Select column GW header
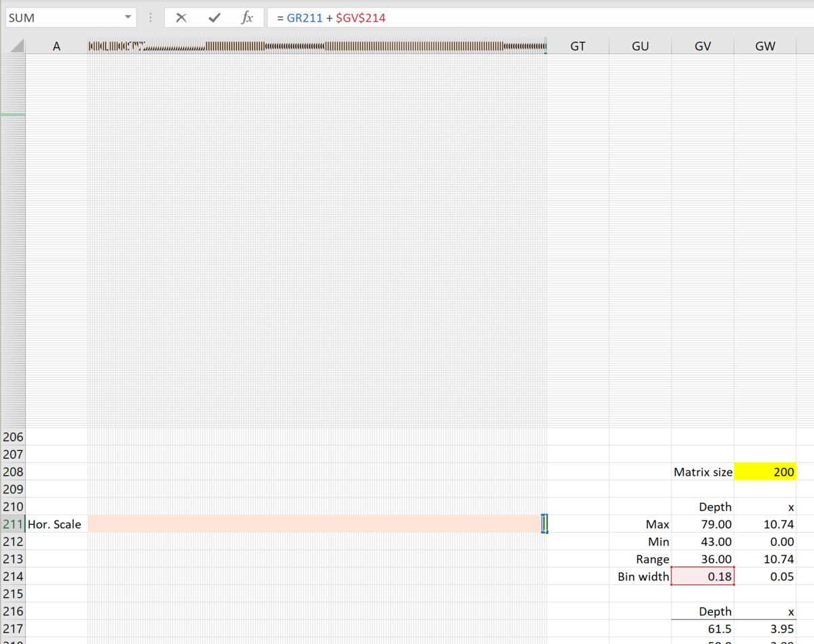The width and height of the screenshot is (814, 644). 765,46
